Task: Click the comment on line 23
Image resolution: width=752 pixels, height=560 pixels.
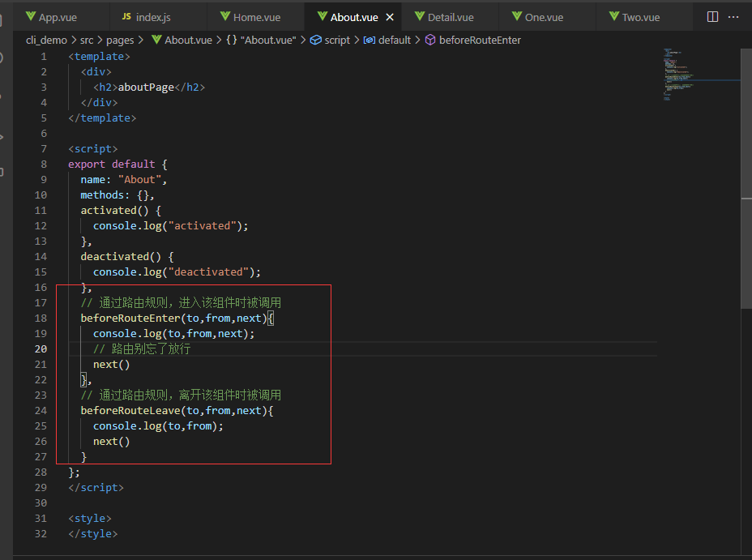Action: pos(181,395)
